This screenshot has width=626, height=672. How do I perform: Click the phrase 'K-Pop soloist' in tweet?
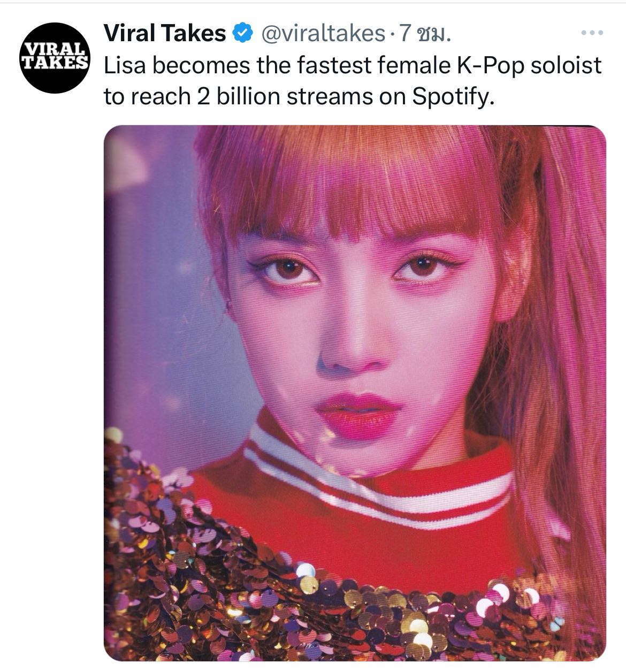528,66
